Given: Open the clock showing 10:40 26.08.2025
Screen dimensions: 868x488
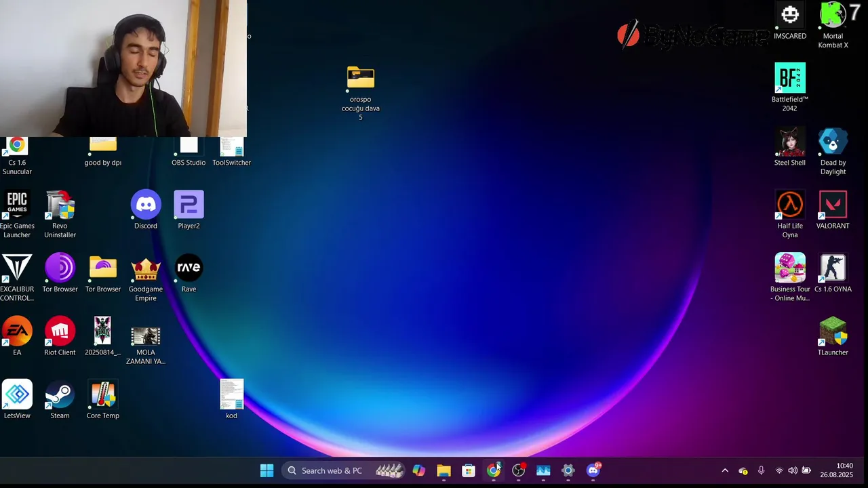Looking at the screenshot, I should [836, 470].
